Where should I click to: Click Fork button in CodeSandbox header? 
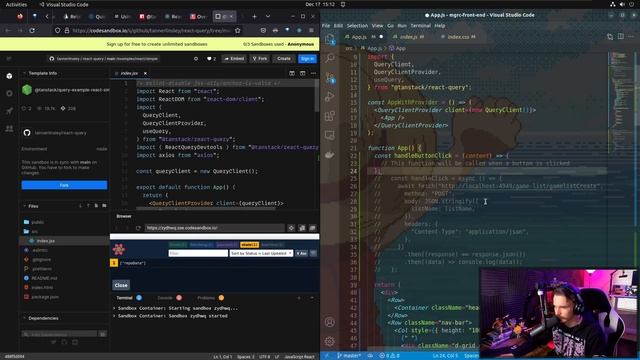260,59
